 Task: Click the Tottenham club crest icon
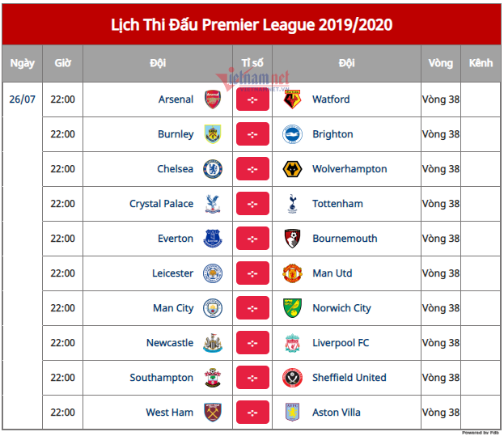point(292,204)
